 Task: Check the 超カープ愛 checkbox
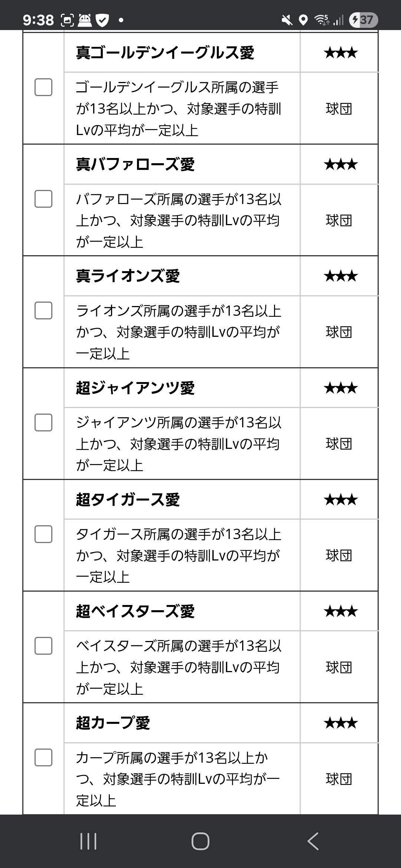pyautogui.click(x=43, y=757)
